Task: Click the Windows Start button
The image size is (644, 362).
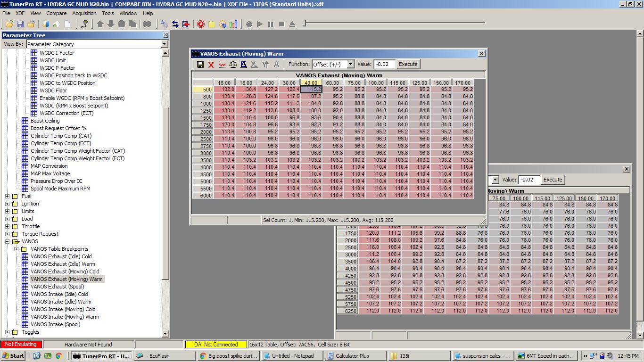Action: tap(14, 356)
